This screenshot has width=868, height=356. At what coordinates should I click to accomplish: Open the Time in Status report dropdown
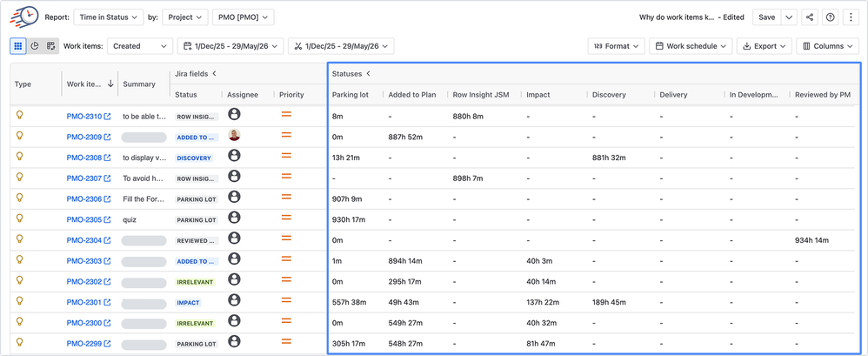click(108, 17)
